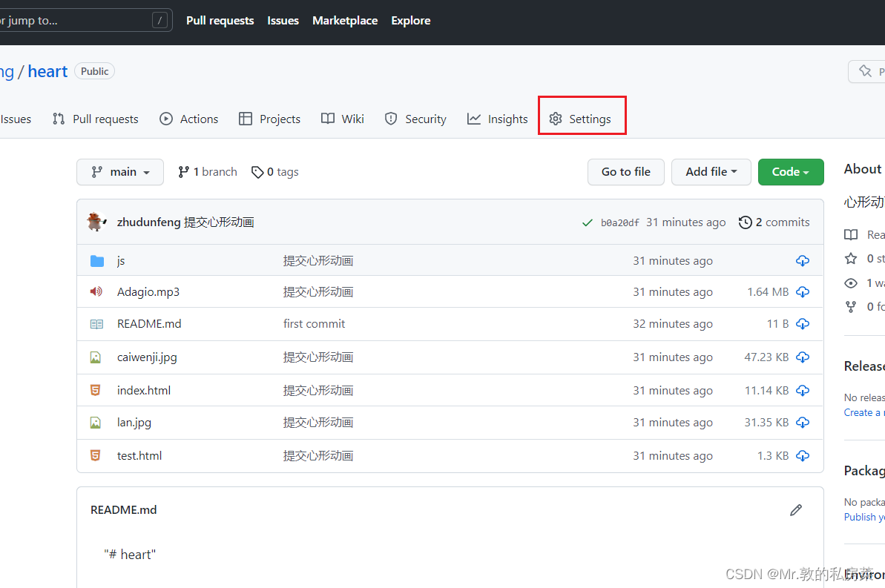
Task: View the 0 tags link
Action: [275, 172]
